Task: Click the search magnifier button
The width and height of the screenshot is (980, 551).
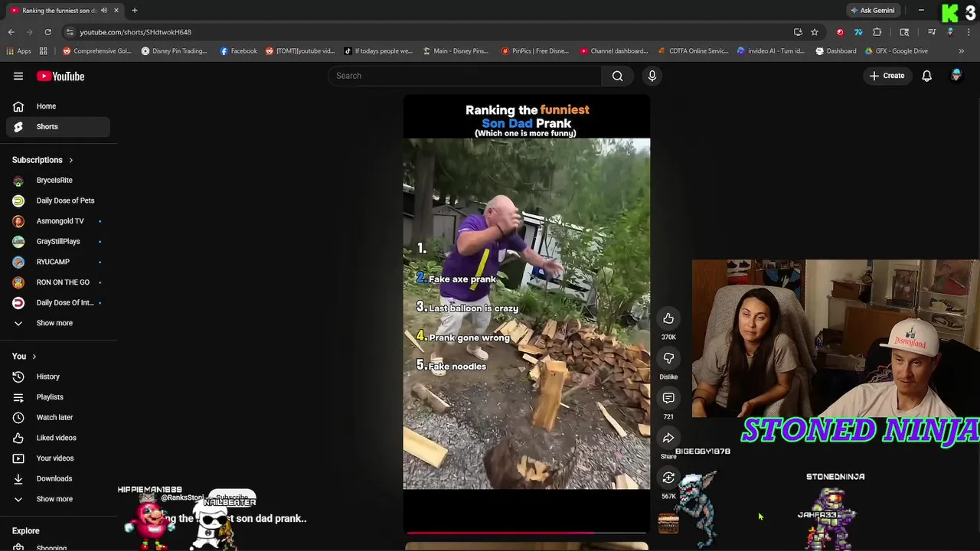Action: point(617,76)
